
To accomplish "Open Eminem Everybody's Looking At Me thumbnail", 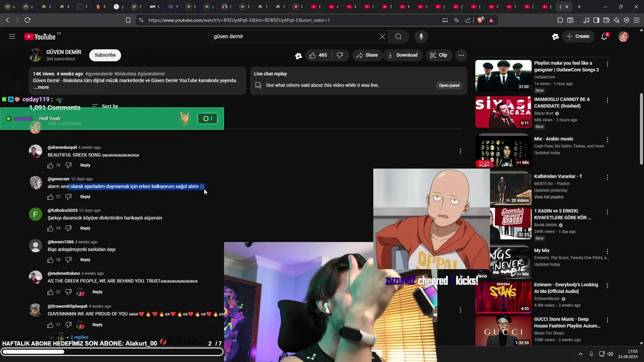I will click(503, 297).
